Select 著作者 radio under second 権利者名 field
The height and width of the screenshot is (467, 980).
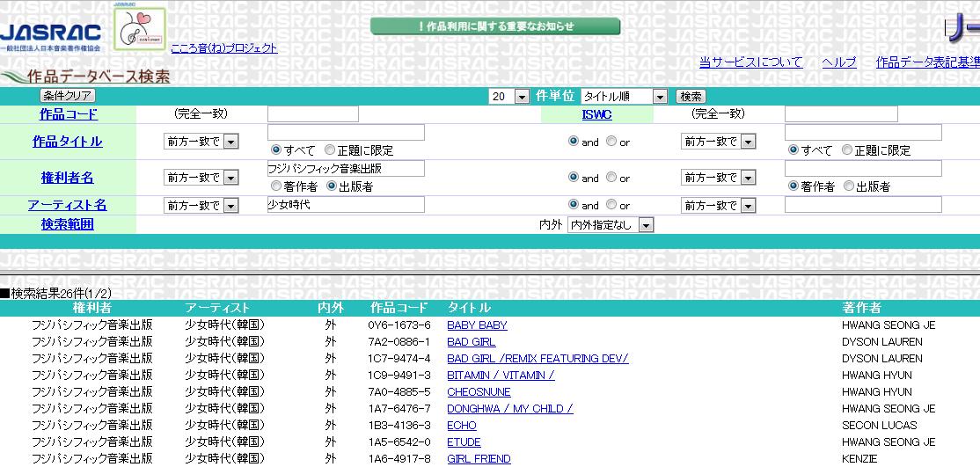(794, 186)
